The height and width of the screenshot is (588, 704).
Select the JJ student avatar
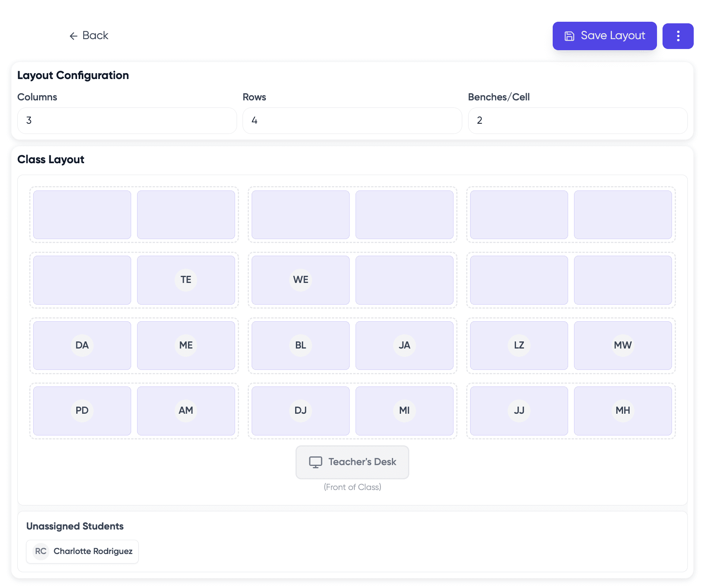click(x=519, y=411)
